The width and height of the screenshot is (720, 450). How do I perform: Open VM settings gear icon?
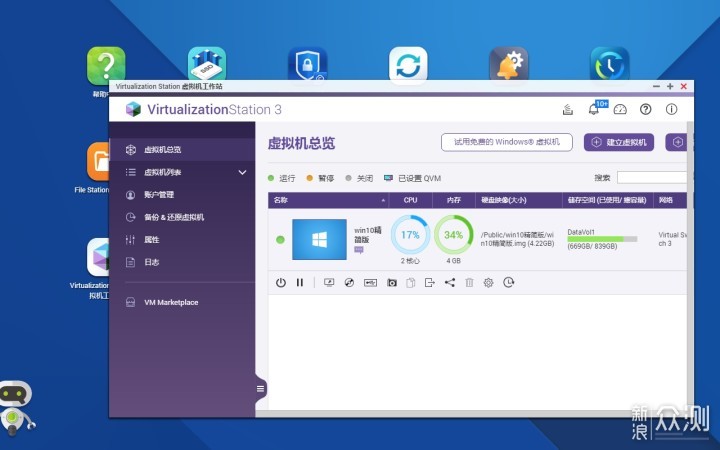point(488,283)
